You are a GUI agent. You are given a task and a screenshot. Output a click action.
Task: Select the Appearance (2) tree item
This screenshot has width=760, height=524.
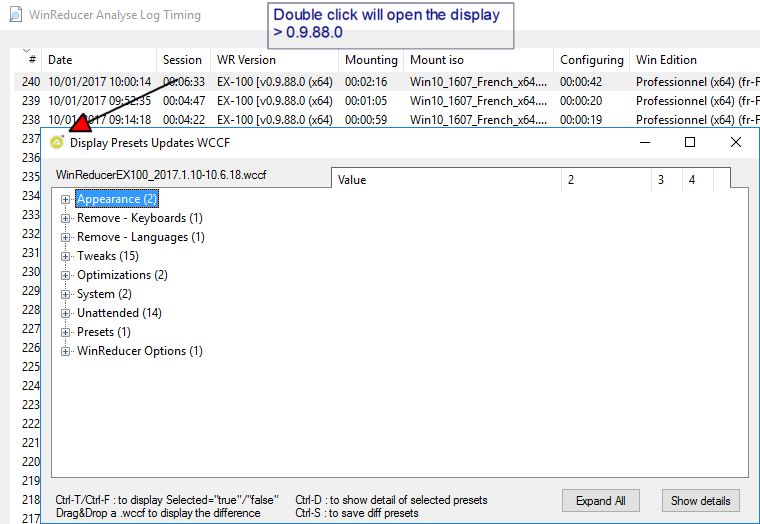[x=117, y=199]
